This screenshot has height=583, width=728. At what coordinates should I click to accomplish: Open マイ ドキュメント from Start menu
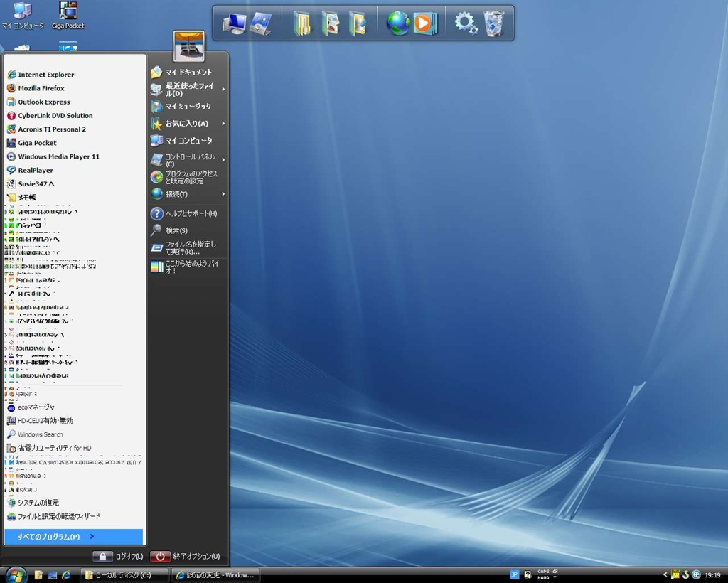click(188, 73)
